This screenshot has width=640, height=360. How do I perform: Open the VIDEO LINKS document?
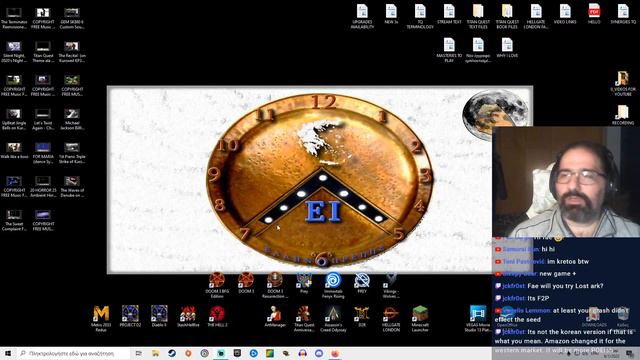click(x=565, y=14)
